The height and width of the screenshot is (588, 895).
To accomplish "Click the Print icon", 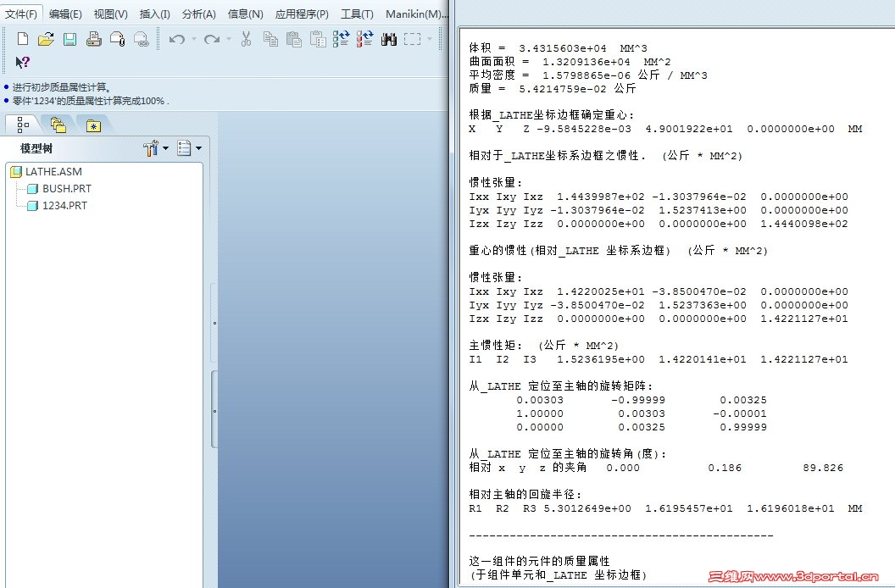I will click(93, 39).
